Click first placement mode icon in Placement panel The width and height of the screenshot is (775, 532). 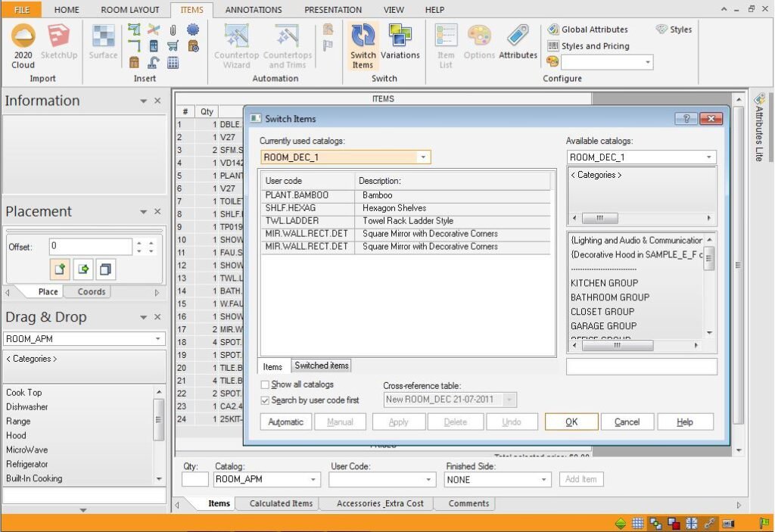[x=60, y=269]
